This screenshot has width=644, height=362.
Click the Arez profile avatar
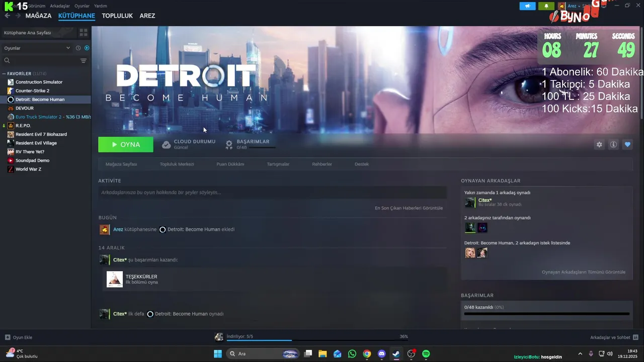pos(561,6)
